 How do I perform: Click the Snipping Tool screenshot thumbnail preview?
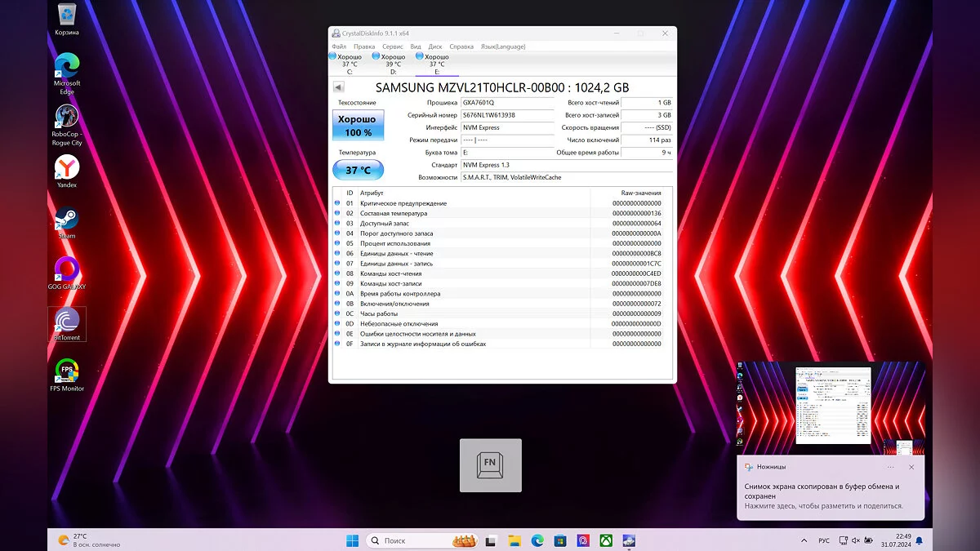[x=831, y=408]
